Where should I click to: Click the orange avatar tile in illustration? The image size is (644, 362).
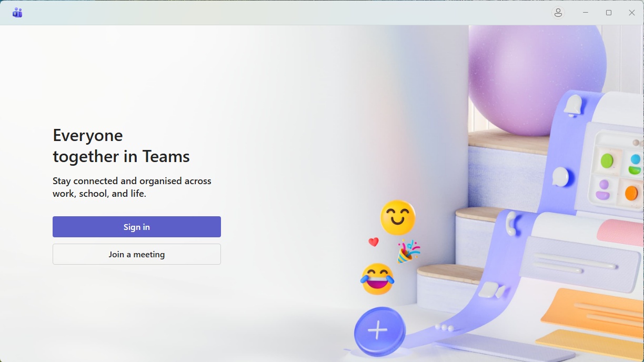click(x=631, y=193)
